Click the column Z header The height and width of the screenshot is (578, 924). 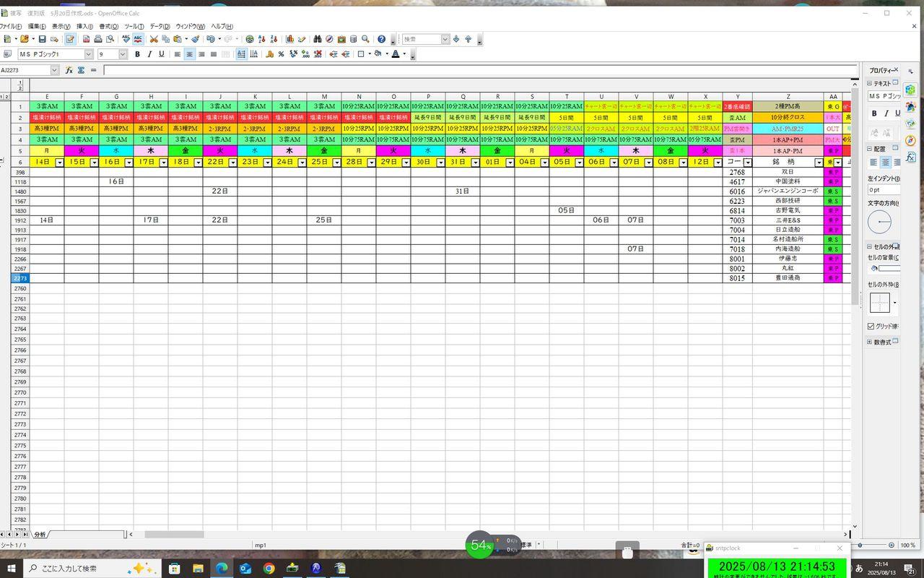788,96
